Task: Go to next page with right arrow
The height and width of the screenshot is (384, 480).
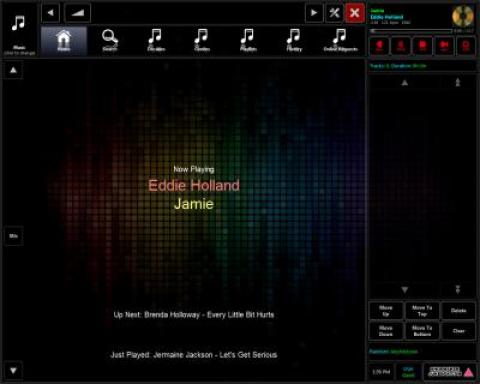Action: click(314, 13)
